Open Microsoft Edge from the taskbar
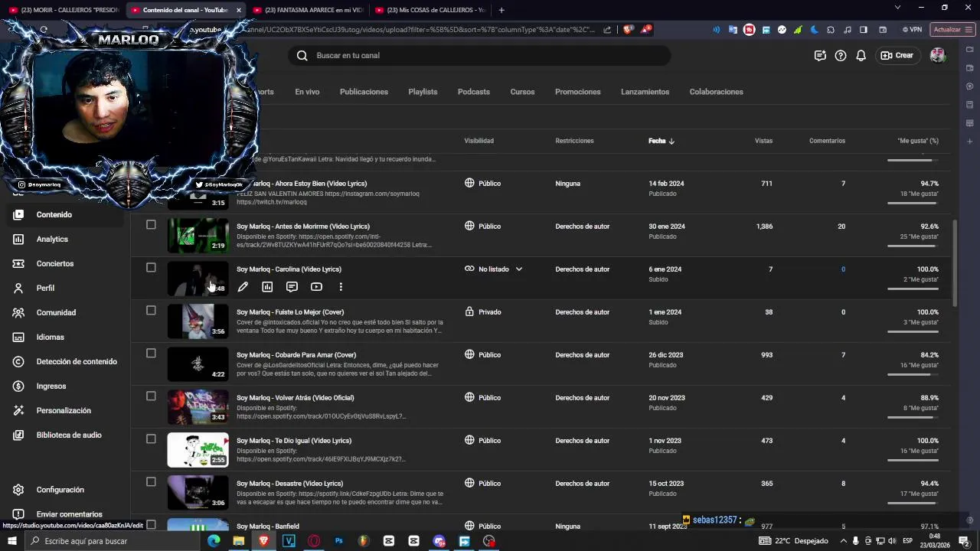Image resolution: width=980 pixels, height=551 pixels. click(214, 541)
